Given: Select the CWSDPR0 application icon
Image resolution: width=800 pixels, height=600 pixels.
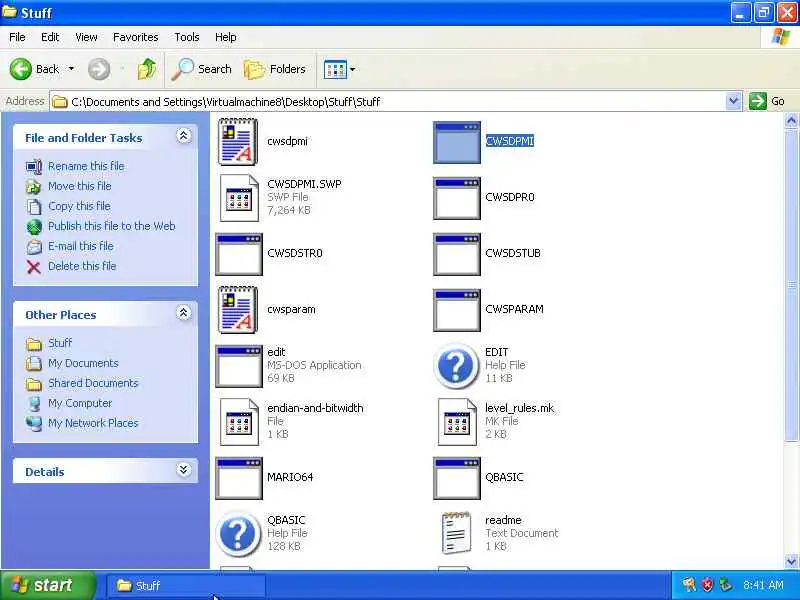Looking at the screenshot, I should coord(457,198).
